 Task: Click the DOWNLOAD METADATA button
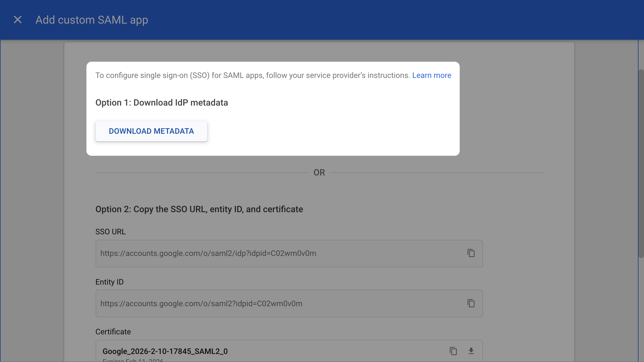coord(151,131)
